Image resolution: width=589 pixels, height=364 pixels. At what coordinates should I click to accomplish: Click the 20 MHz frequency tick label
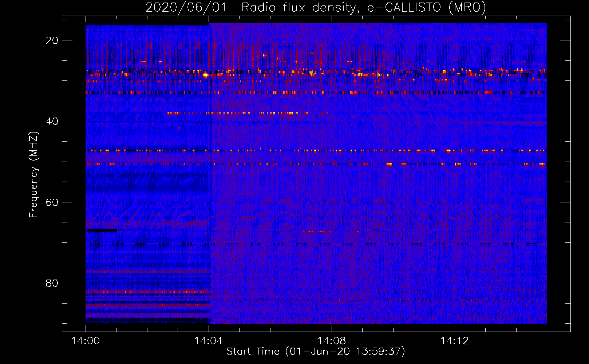[x=52, y=40]
